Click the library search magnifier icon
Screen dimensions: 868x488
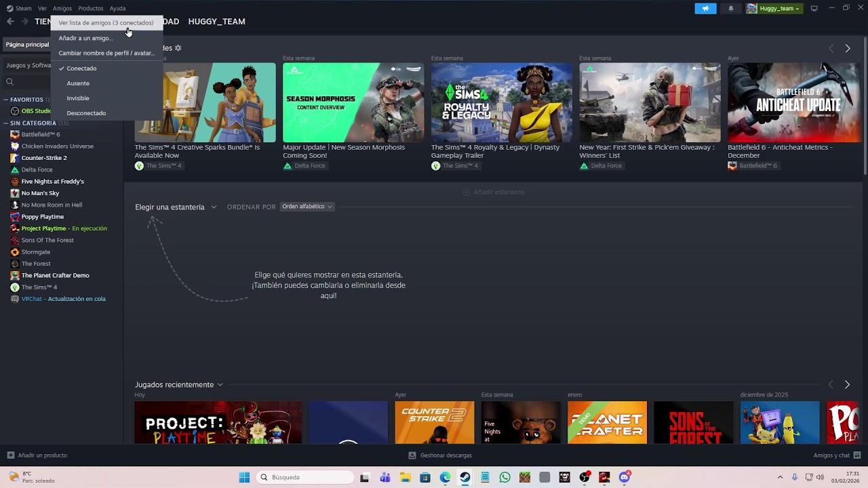coord(9,82)
